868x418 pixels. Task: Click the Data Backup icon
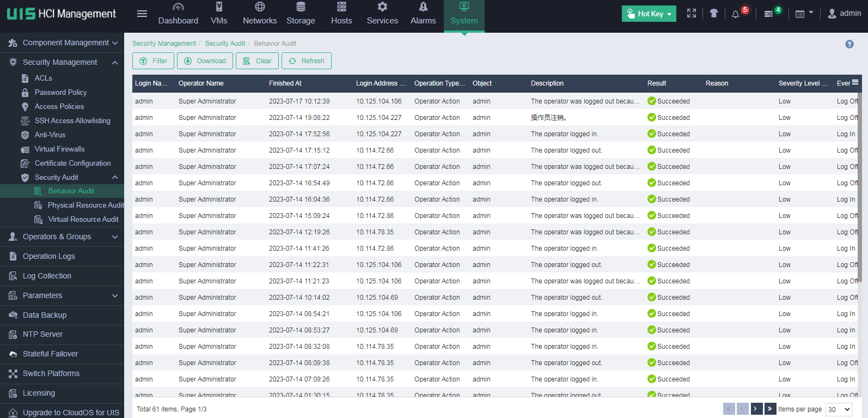pyautogui.click(x=13, y=315)
